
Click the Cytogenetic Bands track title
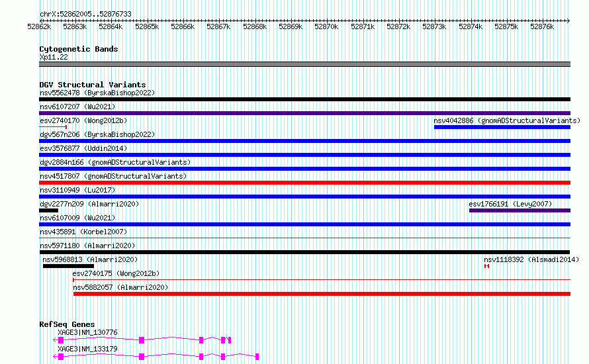79,49
